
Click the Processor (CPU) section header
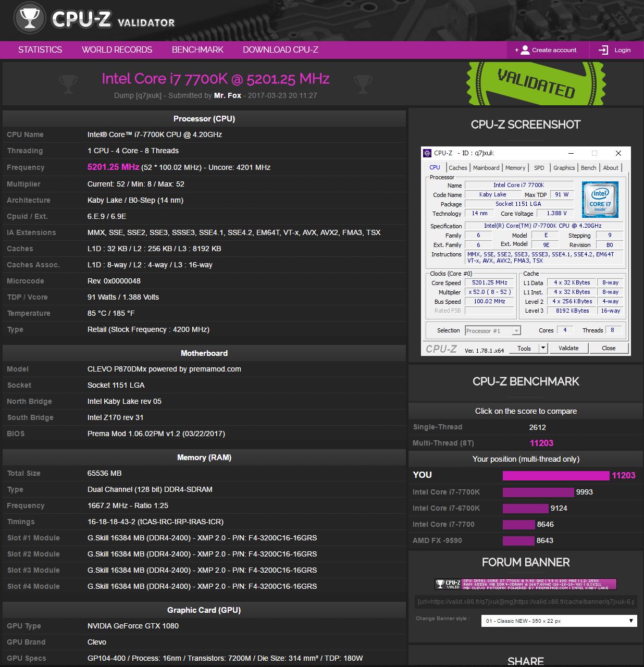coord(204,118)
